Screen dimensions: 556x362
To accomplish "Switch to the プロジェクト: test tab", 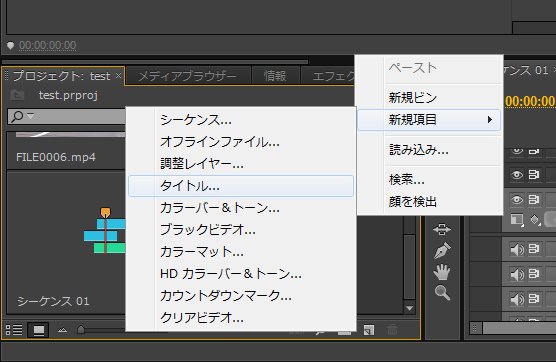I will tap(61, 76).
